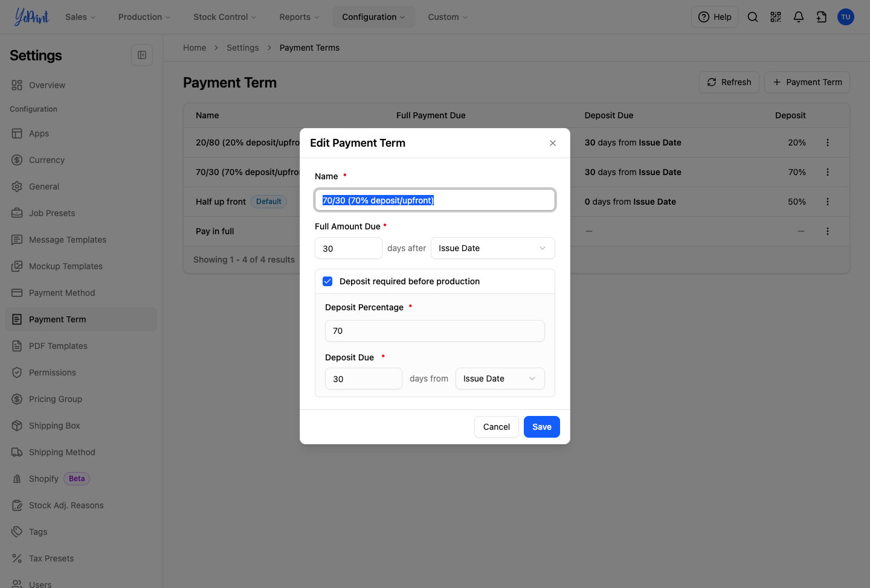The height and width of the screenshot is (588, 870).
Task: Open the Configuration menu
Action: pyautogui.click(x=374, y=17)
